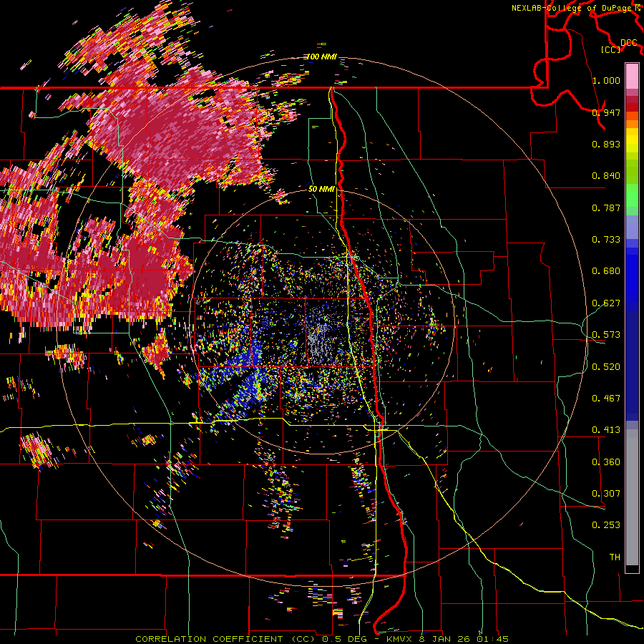This screenshot has height=644, width=644.
Task: Select the 0.680 scale value
Action: pyautogui.click(x=606, y=271)
